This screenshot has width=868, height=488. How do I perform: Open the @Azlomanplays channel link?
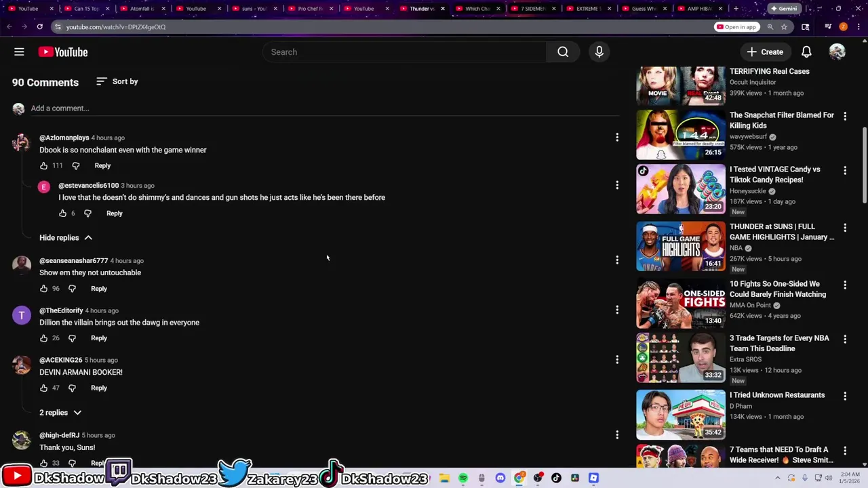64,138
